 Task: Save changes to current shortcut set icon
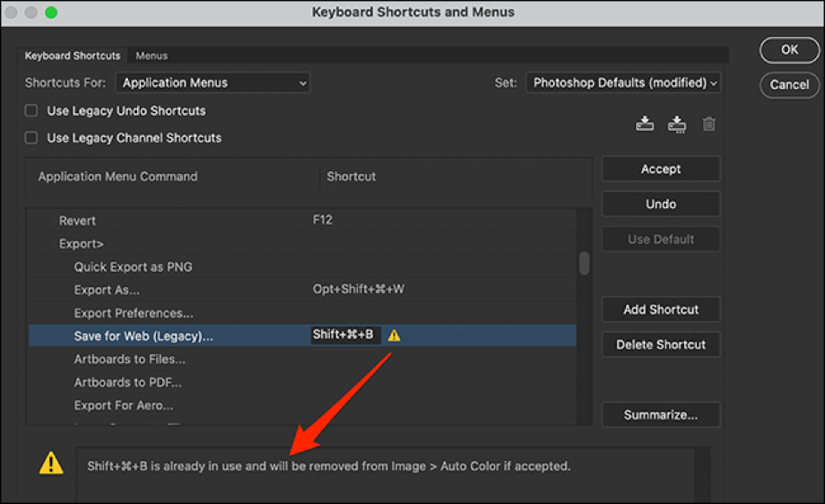pos(645,124)
